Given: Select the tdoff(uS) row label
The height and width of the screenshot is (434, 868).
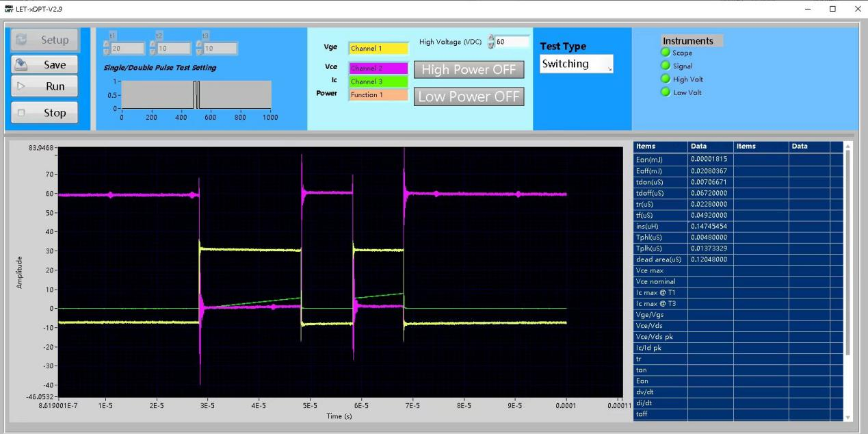Looking at the screenshot, I should (661, 192).
